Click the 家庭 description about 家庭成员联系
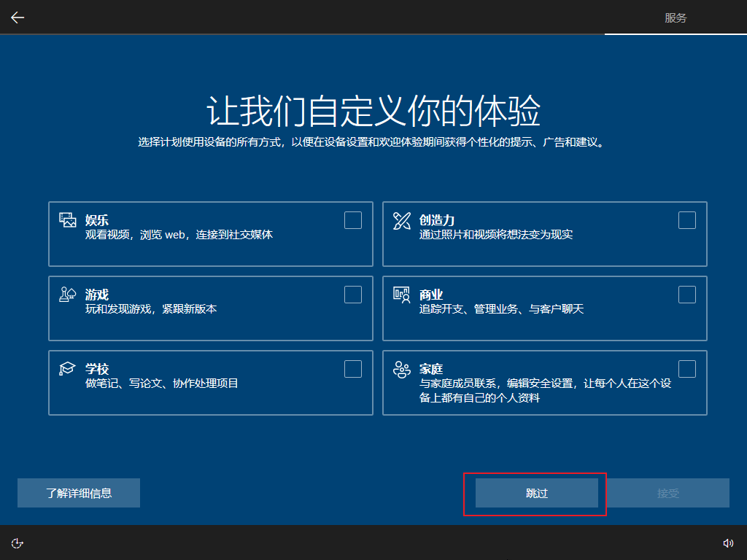This screenshot has width=747, height=560. click(x=545, y=390)
